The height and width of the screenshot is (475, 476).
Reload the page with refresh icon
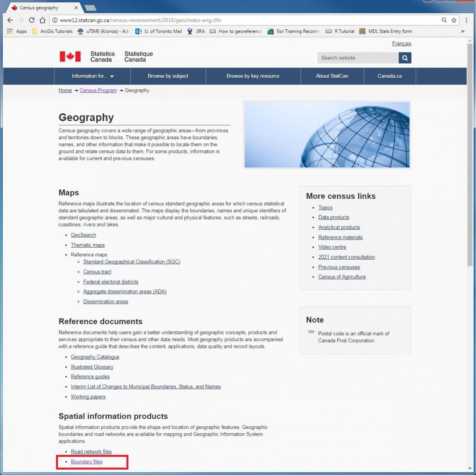point(32,20)
